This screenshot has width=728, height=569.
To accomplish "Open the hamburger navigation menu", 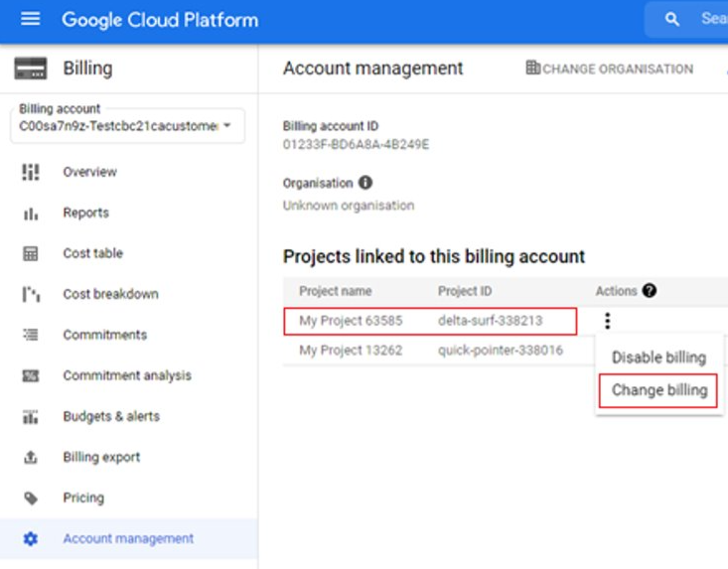I will [30, 20].
